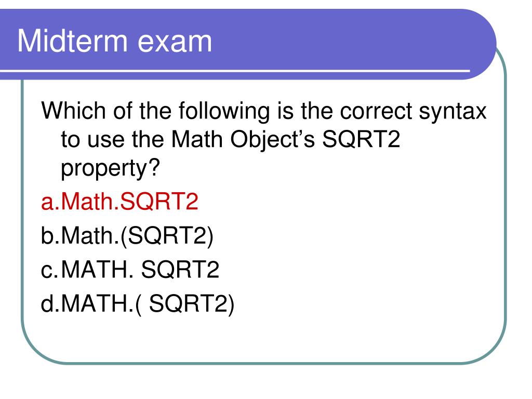The image size is (532, 399).
Task: Click the Midterm exam slide title
Action: click(115, 41)
